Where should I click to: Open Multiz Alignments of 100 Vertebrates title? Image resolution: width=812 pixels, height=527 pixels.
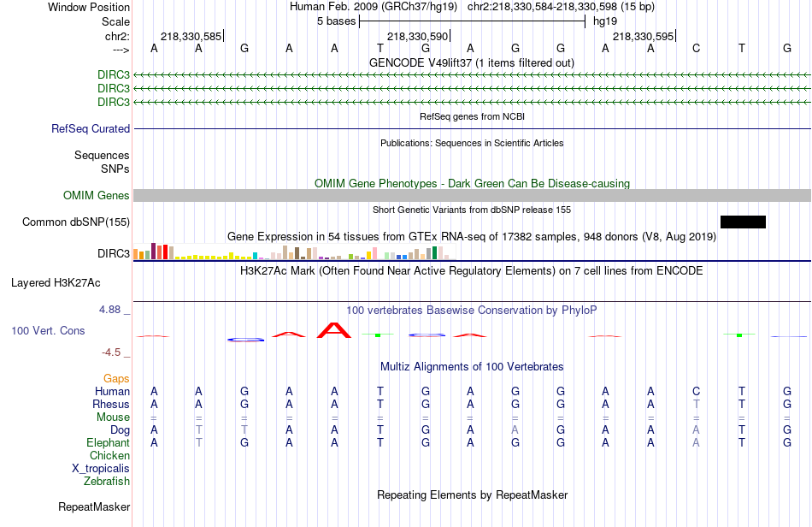click(x=472, y=366)
